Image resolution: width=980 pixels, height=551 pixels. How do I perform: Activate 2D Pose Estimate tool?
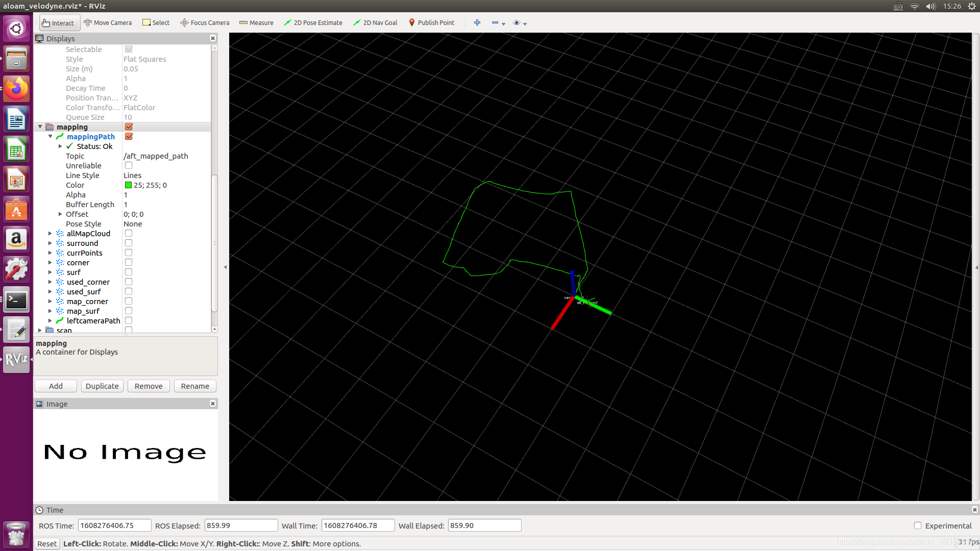click(313, 23)
